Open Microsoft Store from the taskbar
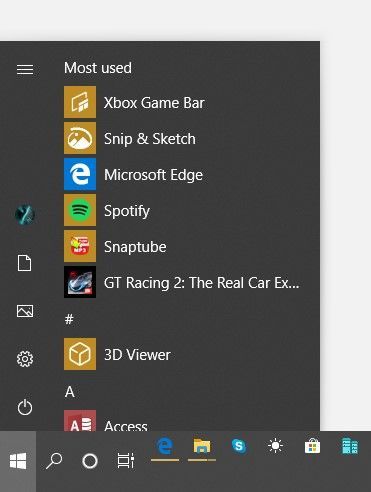This screenshot has width=371, height=492. pyautogui.click(x=312, y=446)
